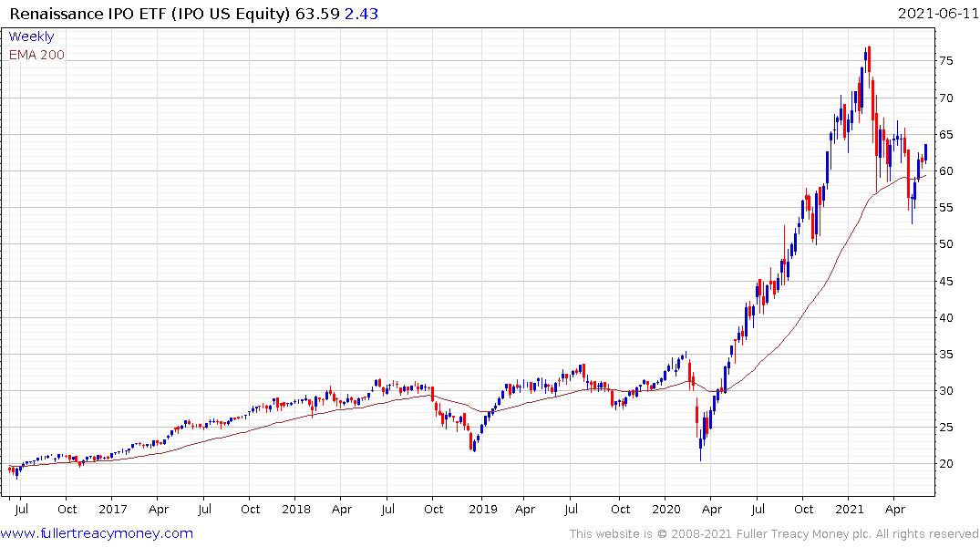
Task: Click the 2021 time axis label
Action: coord(850,510)
